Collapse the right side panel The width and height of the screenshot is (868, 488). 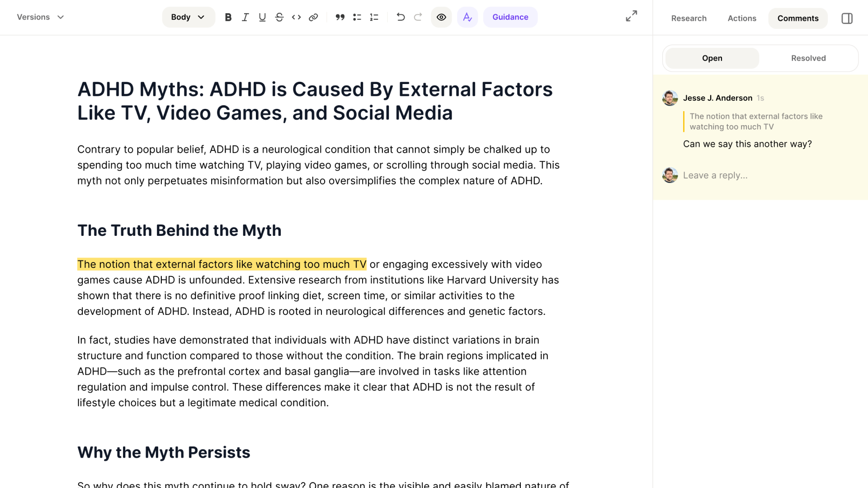coord(847,18)
